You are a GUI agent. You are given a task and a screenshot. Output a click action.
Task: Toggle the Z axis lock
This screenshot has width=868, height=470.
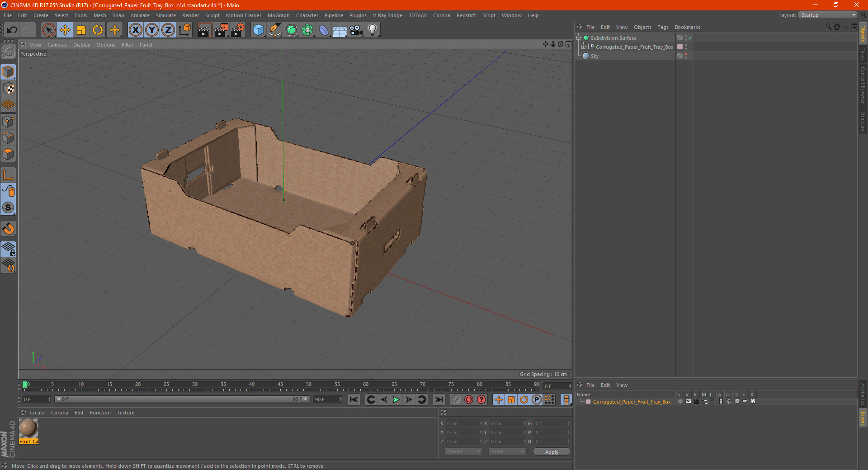point(168,30)
